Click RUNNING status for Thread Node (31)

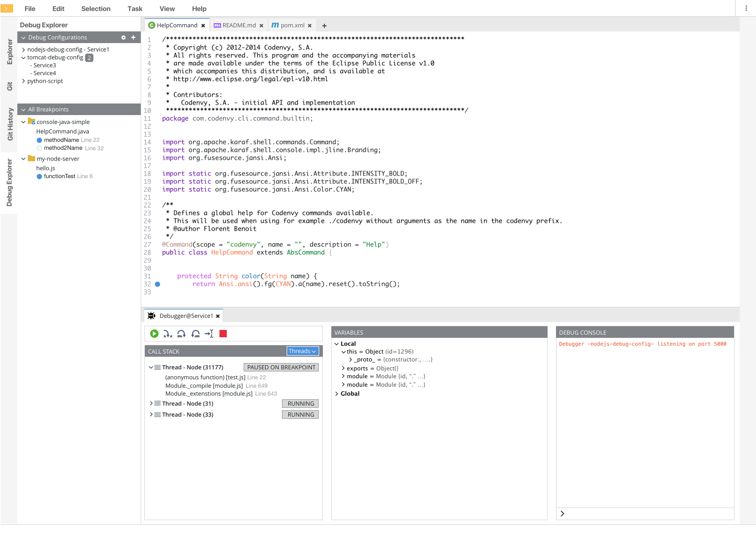[x=300, y=403]
